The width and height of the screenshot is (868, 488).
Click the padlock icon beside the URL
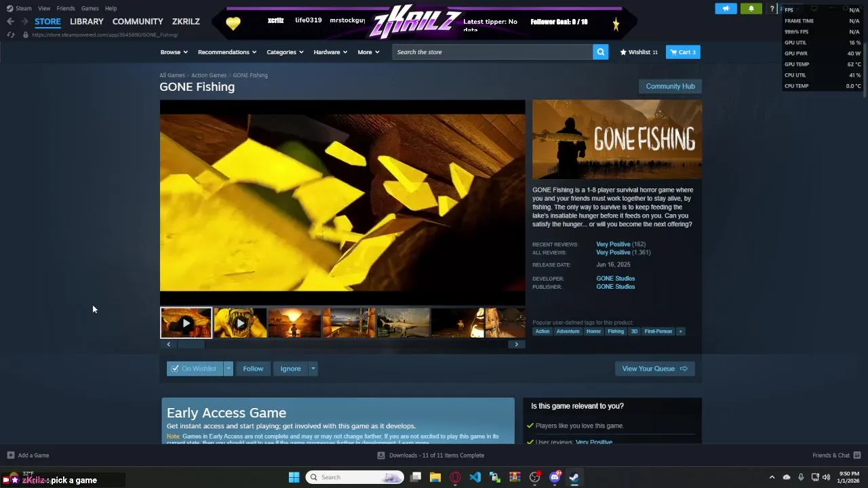point(26,35)
